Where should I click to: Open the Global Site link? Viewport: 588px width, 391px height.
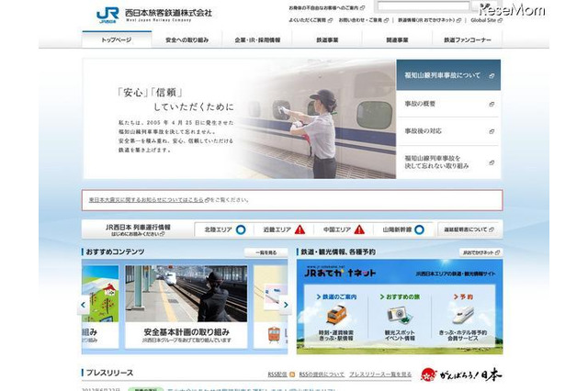coord(486,20)
